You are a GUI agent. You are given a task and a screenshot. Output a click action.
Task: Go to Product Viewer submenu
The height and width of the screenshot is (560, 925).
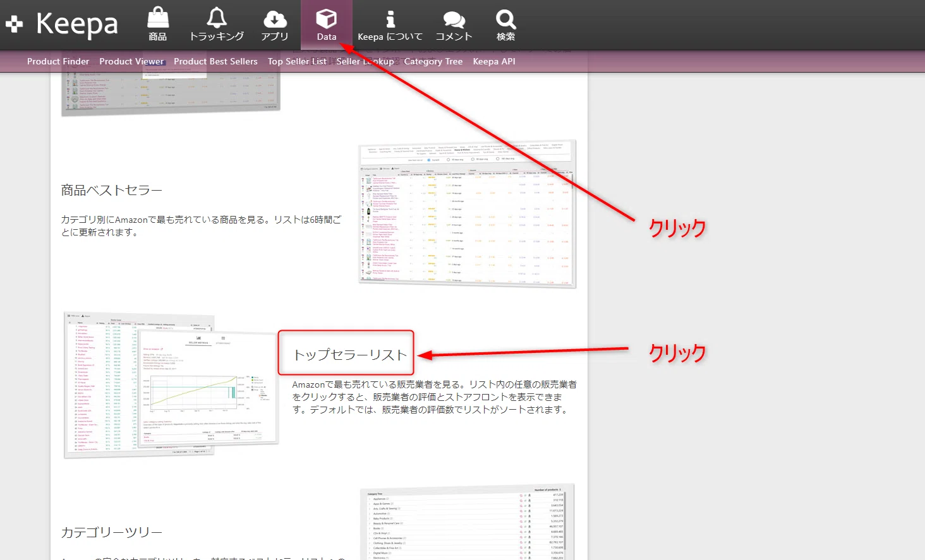click(131, 61)
